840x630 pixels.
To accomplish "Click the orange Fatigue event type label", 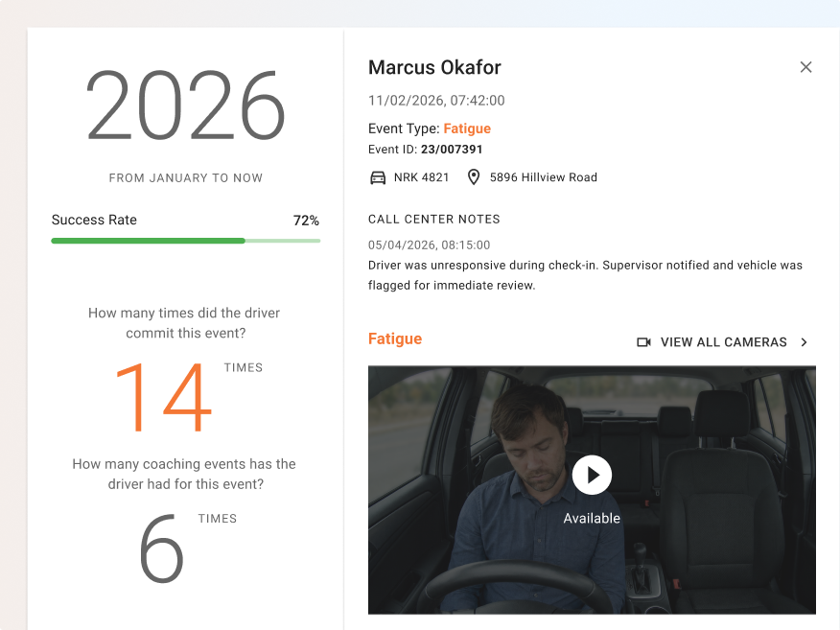I will point(467,128).
